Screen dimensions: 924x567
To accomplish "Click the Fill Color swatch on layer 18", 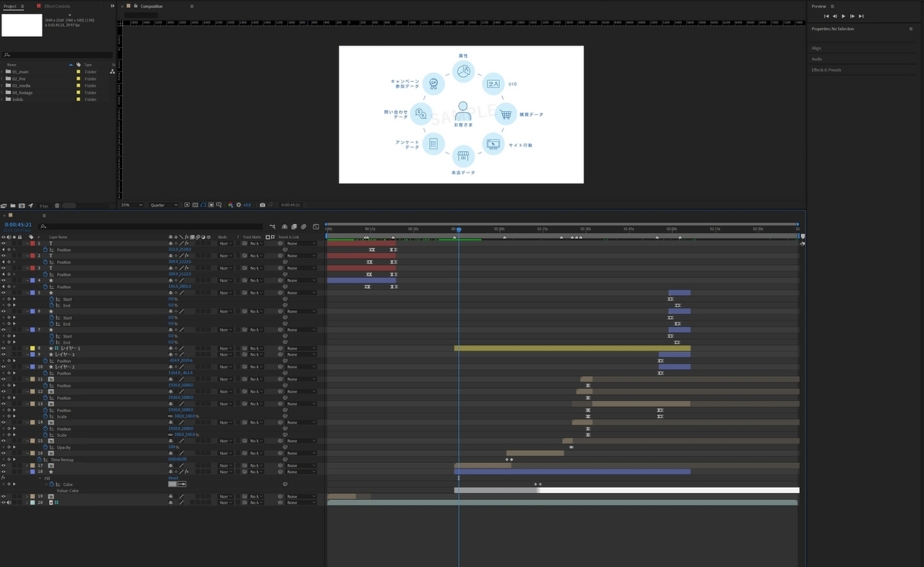I will point(172,484).
